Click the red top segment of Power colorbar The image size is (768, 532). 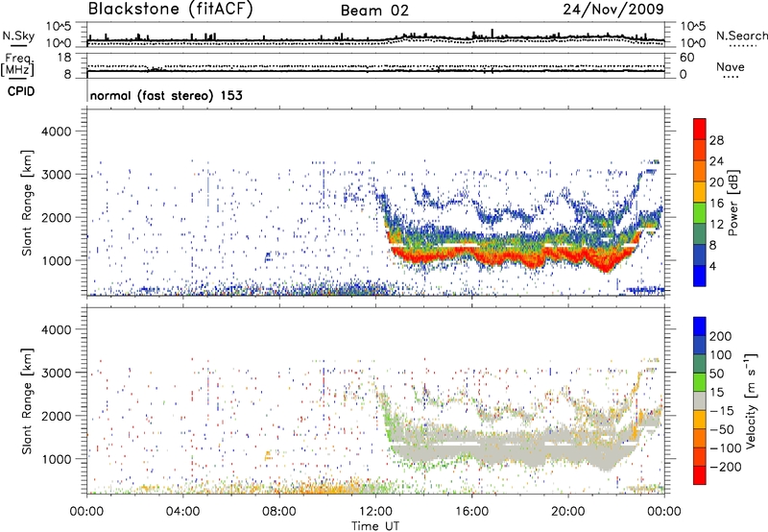click(x=700, y=129)
